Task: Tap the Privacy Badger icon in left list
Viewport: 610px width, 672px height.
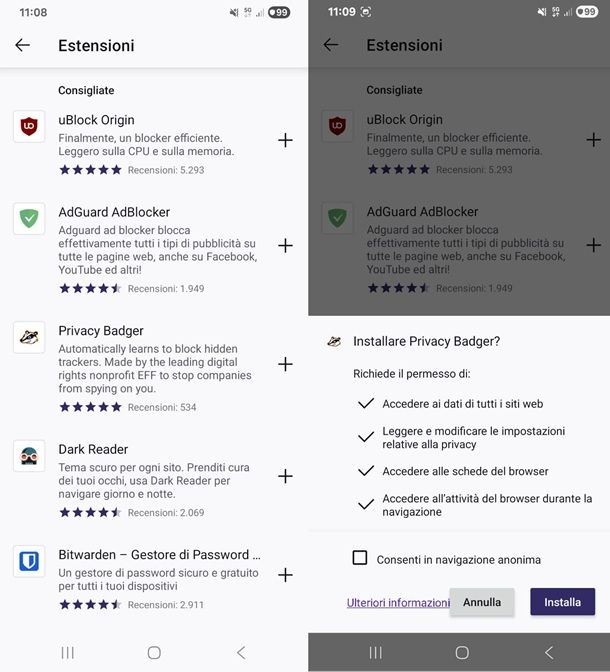Action: (29, 337)
